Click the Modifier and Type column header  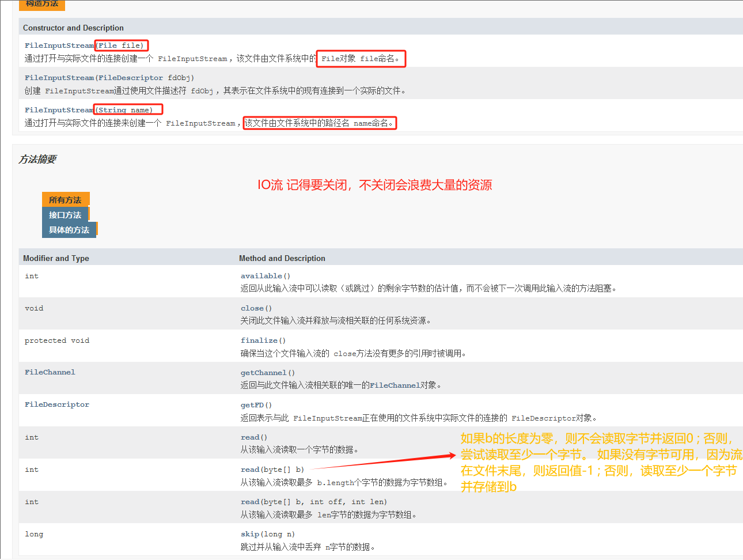click(56, 258)
